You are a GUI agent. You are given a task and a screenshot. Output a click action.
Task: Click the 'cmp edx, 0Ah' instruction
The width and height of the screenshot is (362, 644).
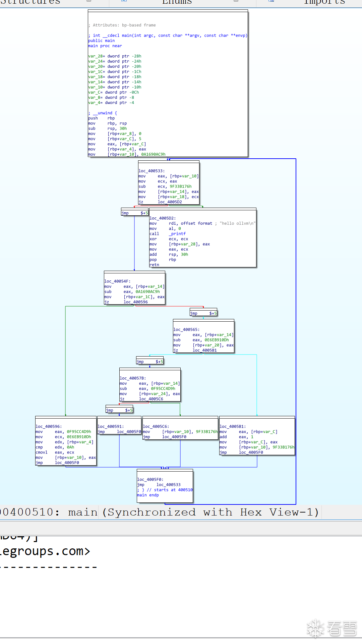(55, 447)
